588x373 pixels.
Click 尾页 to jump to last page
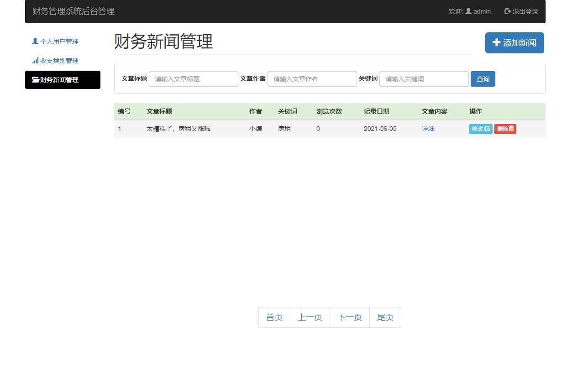[385, 317]
